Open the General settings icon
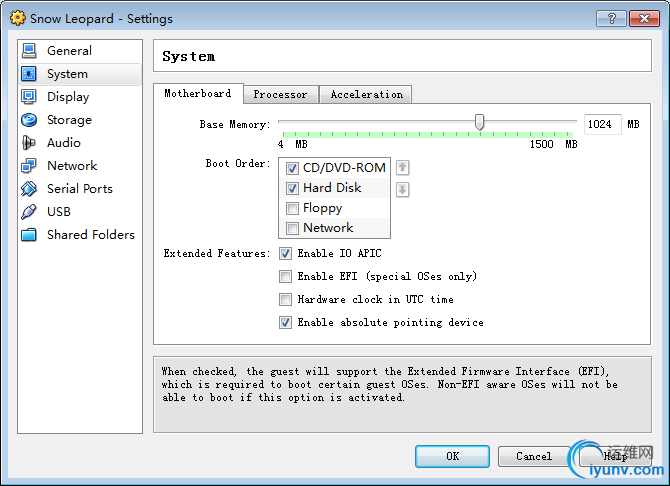Screen dimensions: 670x486 [29, 51]
